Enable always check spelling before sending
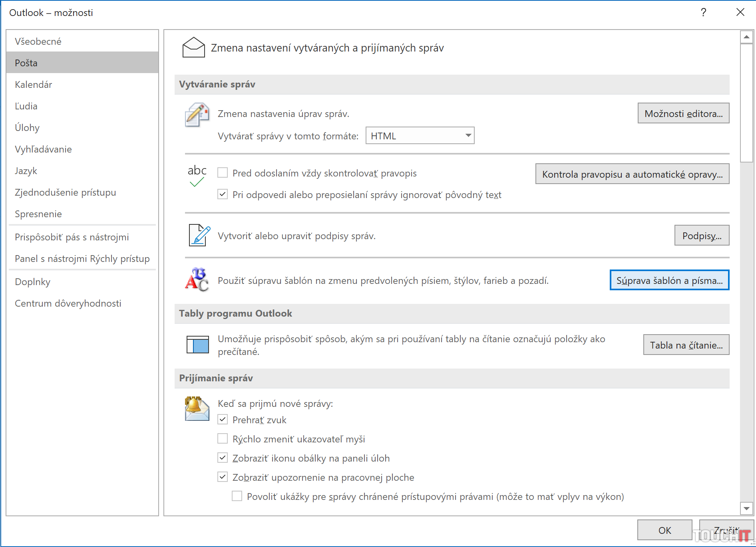 223,173
